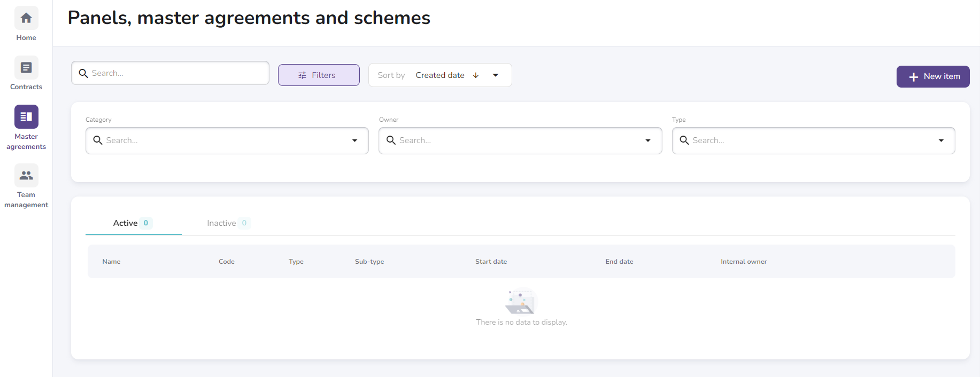Open the Owner dropdown arrow
The image size is (980, 377).
[x=648, y=140]
